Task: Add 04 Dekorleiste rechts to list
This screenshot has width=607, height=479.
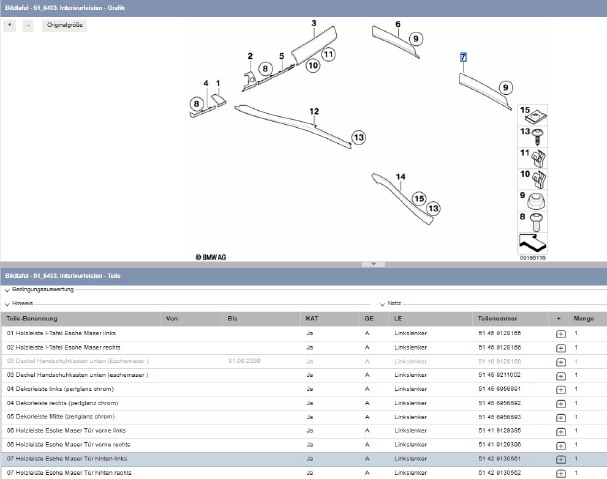Action: (x=561, y=404)
